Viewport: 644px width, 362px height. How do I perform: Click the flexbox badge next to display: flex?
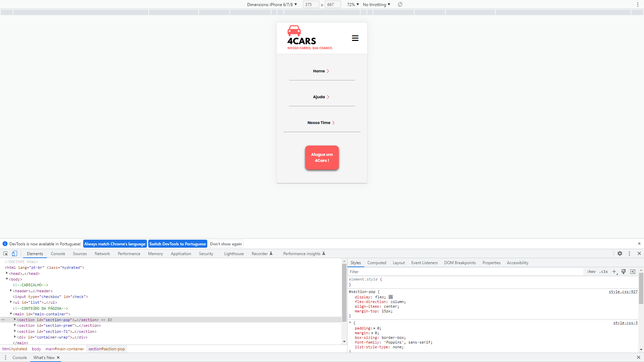(390, 297)
